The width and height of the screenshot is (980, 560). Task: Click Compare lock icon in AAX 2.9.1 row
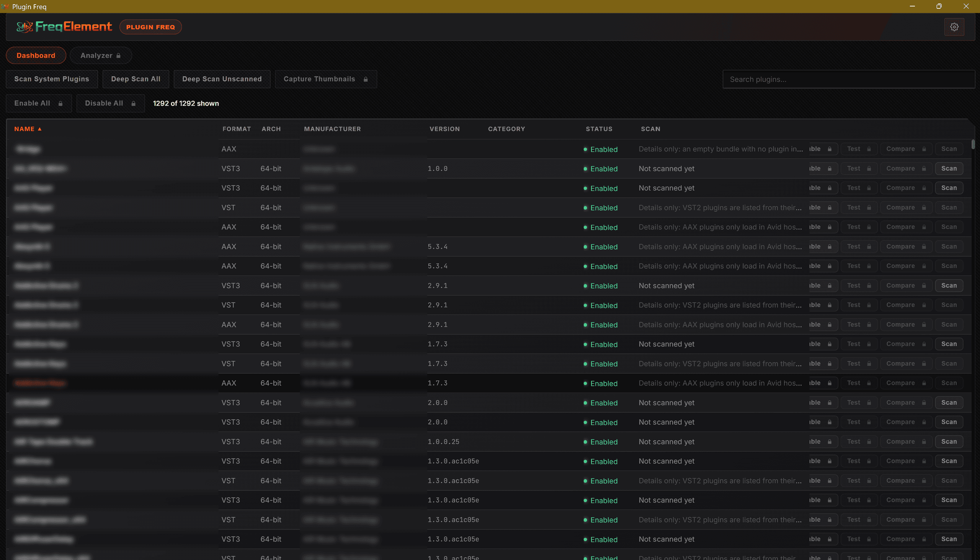pos(924,325)
